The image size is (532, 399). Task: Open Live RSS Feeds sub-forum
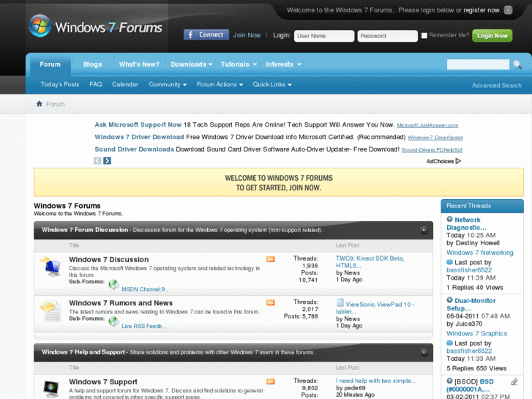click(142, 326)
